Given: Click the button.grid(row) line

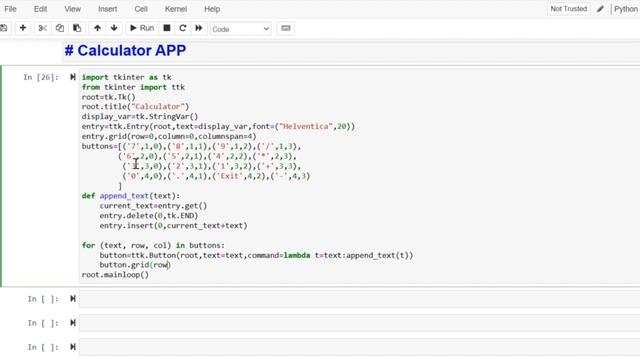Looking at the screenshot, I should [x=136, y=265].
